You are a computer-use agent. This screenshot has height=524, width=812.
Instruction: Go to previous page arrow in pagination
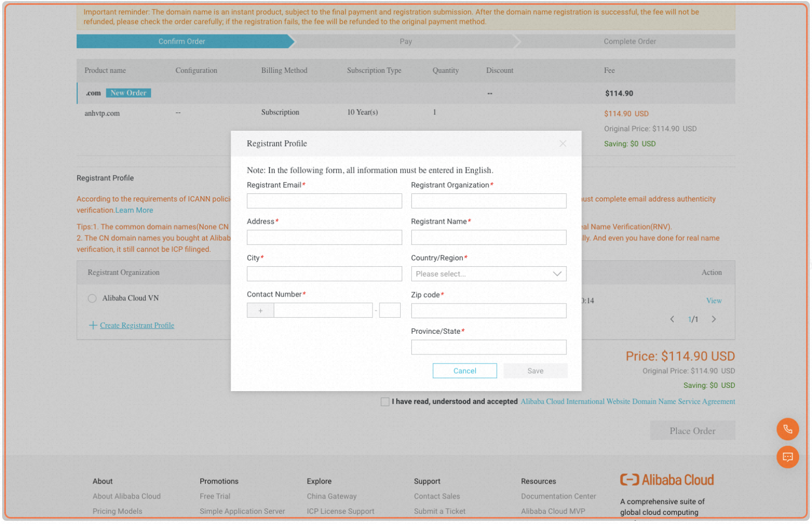pyautogui.click(x=672, y=319)
